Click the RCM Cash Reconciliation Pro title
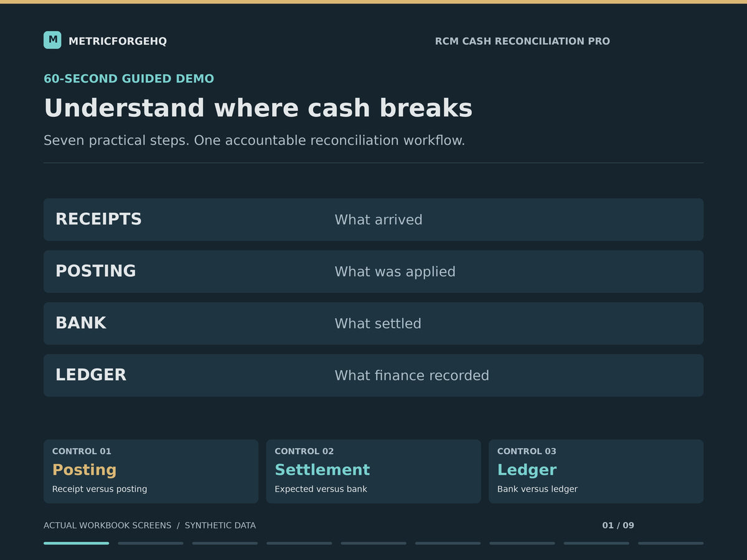The image size is (747, 560). point(522,41)
